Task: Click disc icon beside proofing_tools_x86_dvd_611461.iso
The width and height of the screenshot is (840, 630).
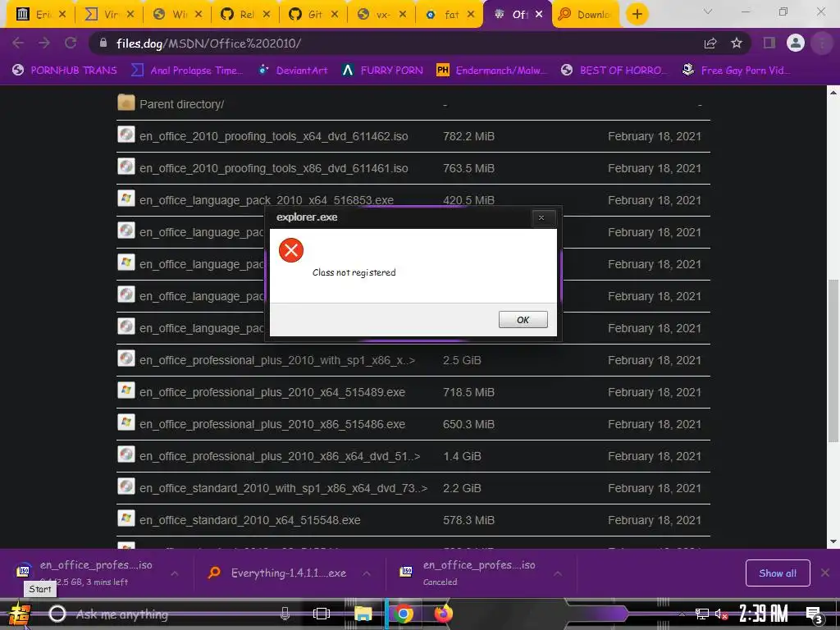Action: 126,167
